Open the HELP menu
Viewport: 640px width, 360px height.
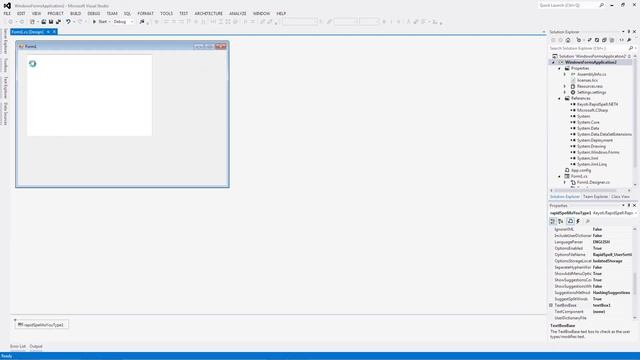tap(281, 13)
